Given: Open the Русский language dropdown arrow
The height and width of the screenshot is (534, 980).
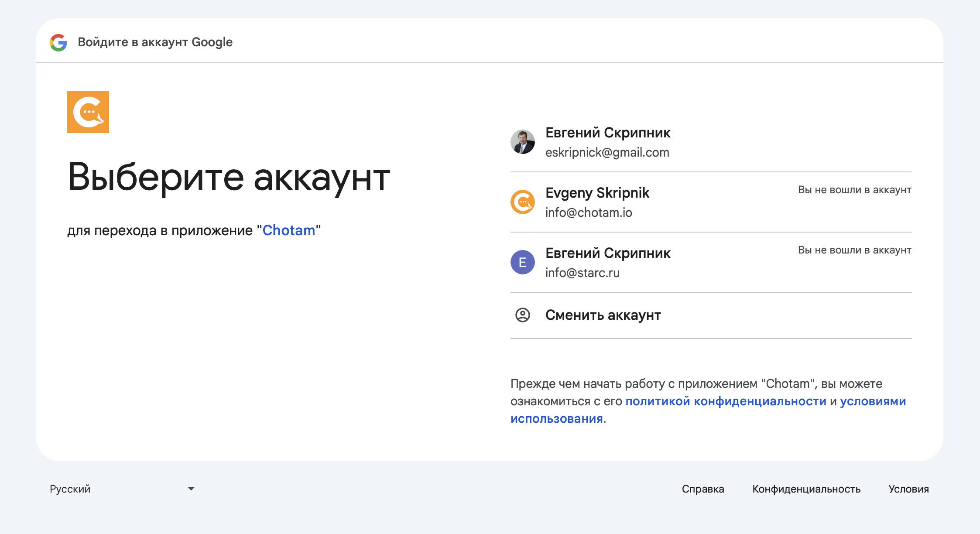Looking at the screenshot, I should [191, 489].
